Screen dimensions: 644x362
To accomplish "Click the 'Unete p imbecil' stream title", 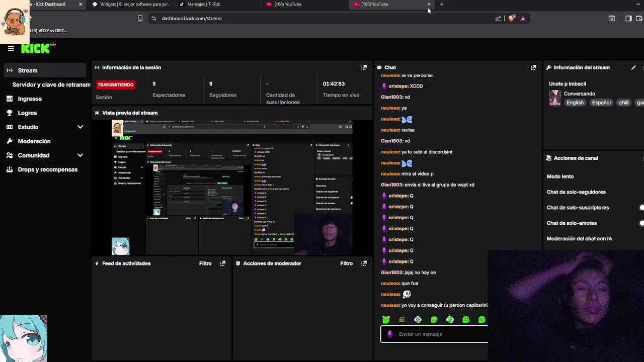I will 568,84.
